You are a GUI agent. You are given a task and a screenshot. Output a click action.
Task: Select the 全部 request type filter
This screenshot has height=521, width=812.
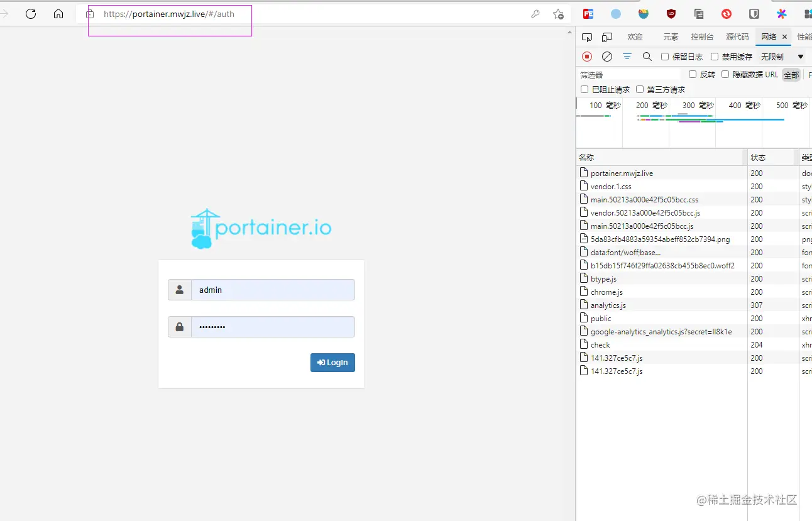(791, 75)
